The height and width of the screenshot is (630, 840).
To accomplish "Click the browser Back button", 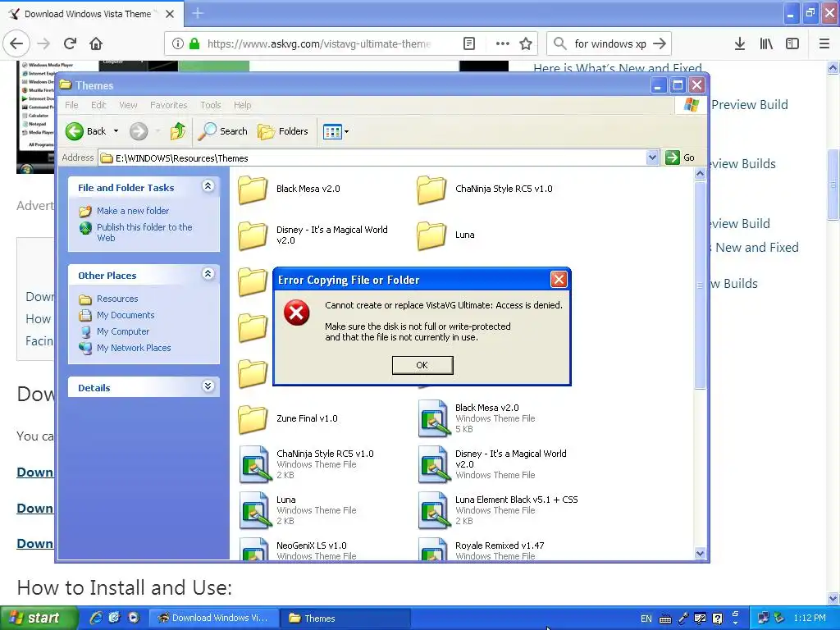I will pyautogui.click(x=16, y=43).
